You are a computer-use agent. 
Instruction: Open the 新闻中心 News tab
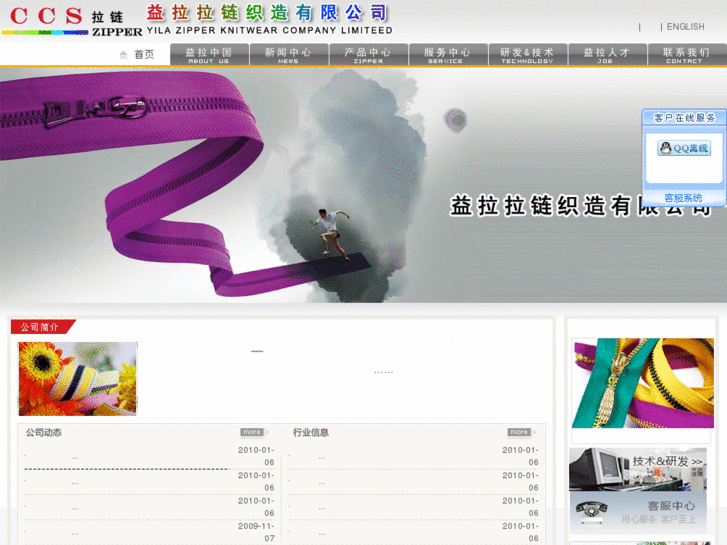tap(289, 55)
